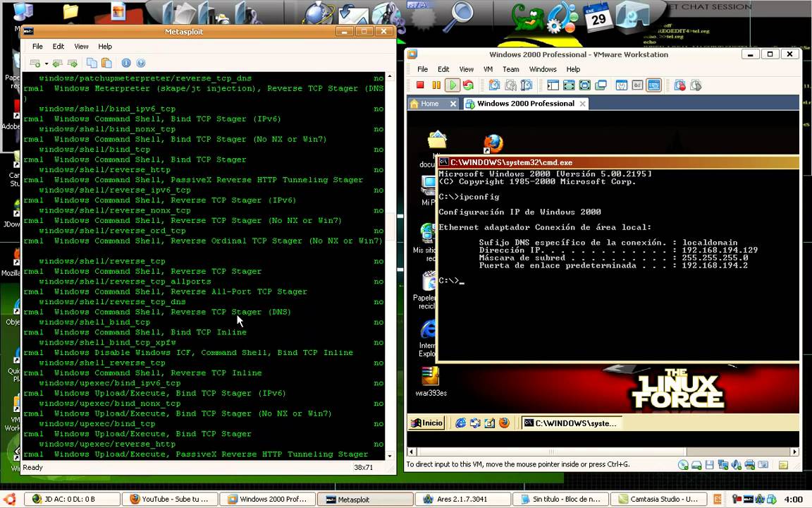Open the File menu in VMware Workstation
812x508 pixels.
click(x=423, y=69)
